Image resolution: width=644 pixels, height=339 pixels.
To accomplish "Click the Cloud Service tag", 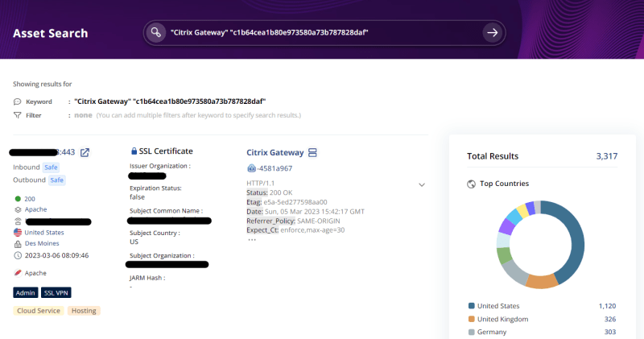I will (39, 311).
